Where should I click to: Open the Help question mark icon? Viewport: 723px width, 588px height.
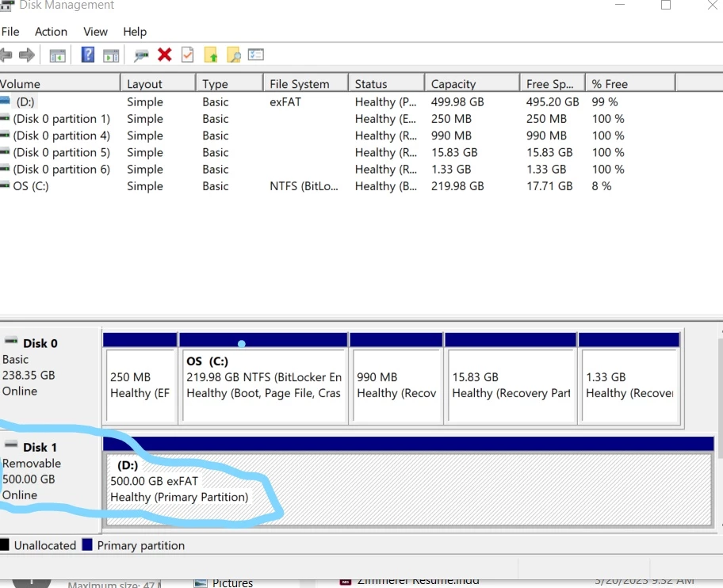tap(88, 55)
